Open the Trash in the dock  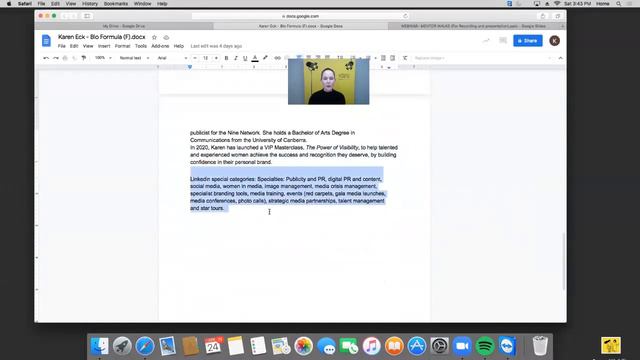[540, 346]
